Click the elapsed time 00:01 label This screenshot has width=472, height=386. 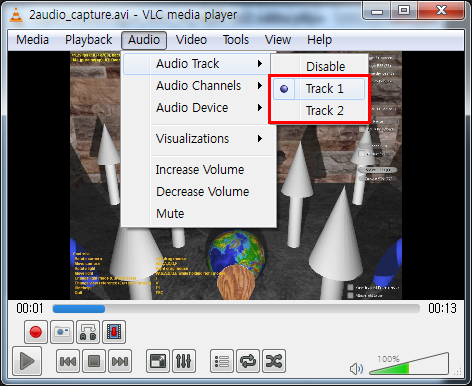30,308
